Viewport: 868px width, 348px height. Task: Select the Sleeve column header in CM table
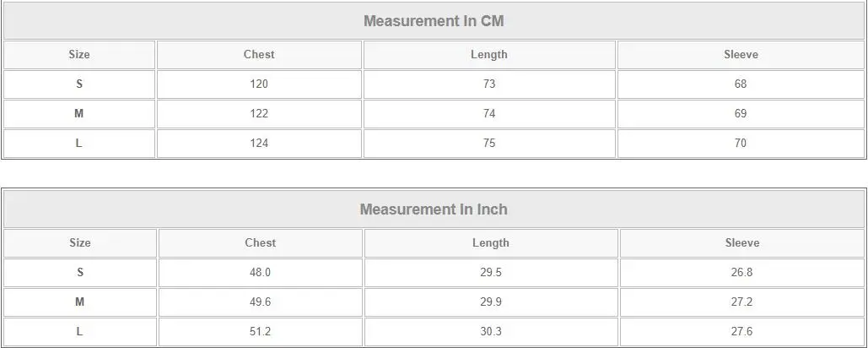tap(741, 54)
